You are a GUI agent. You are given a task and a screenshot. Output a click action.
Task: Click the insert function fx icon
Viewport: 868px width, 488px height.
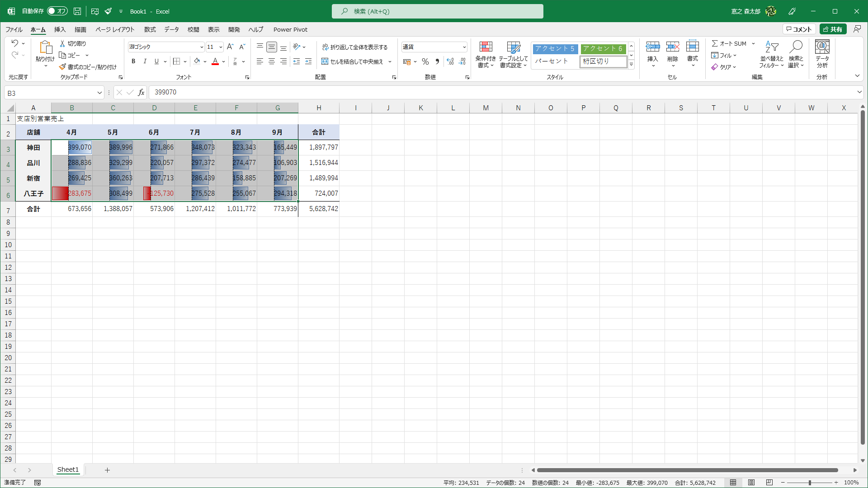[141, 93]
